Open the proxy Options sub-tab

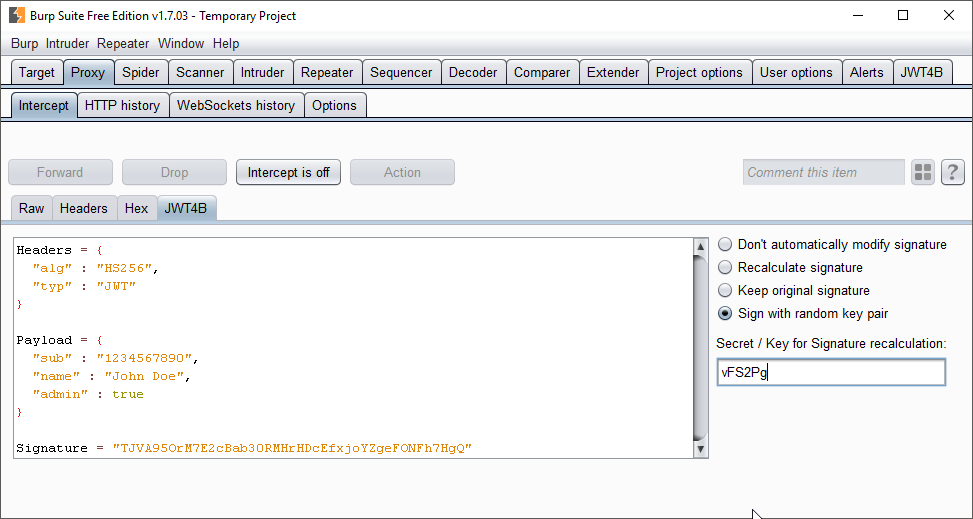pyautogui.click(x=334, y=105)
